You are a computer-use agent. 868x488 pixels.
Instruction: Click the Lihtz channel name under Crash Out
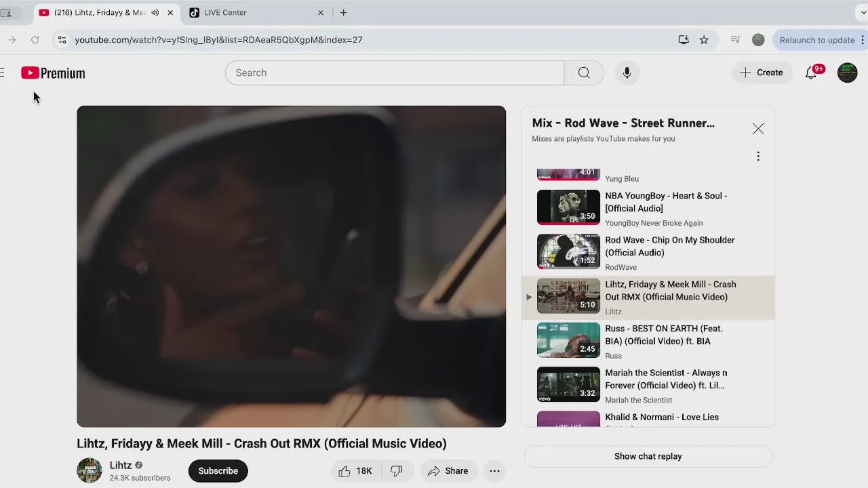(613, 312)
